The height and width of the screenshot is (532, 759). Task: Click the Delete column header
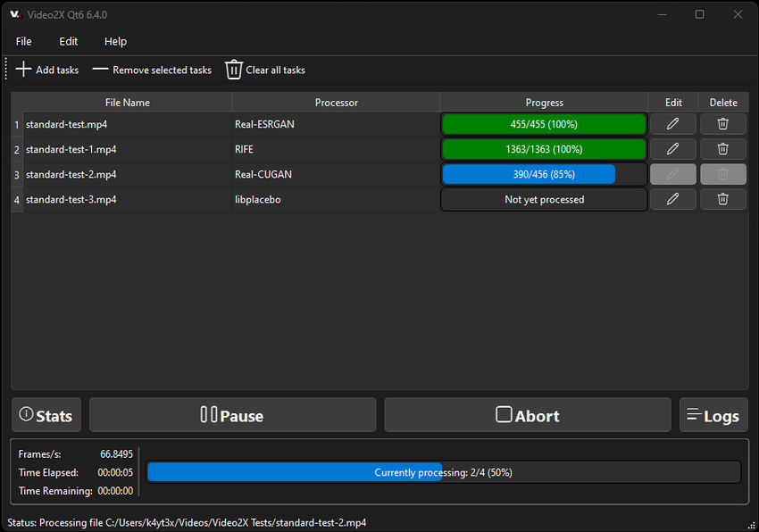[x=723, y=103]
